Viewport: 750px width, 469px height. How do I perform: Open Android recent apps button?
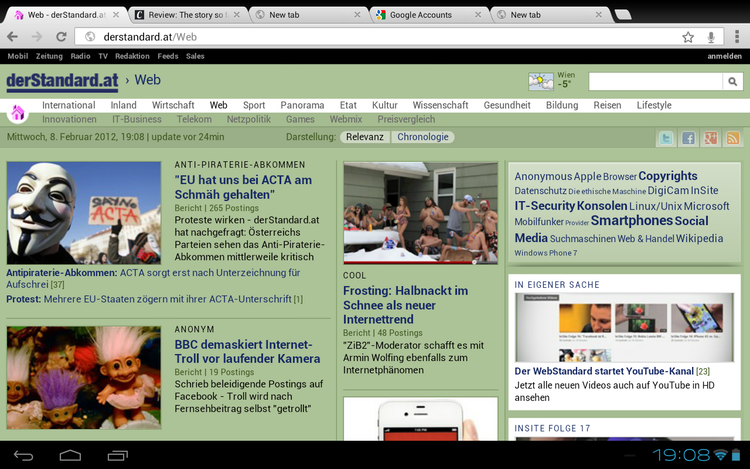click(x=117, y=456)
